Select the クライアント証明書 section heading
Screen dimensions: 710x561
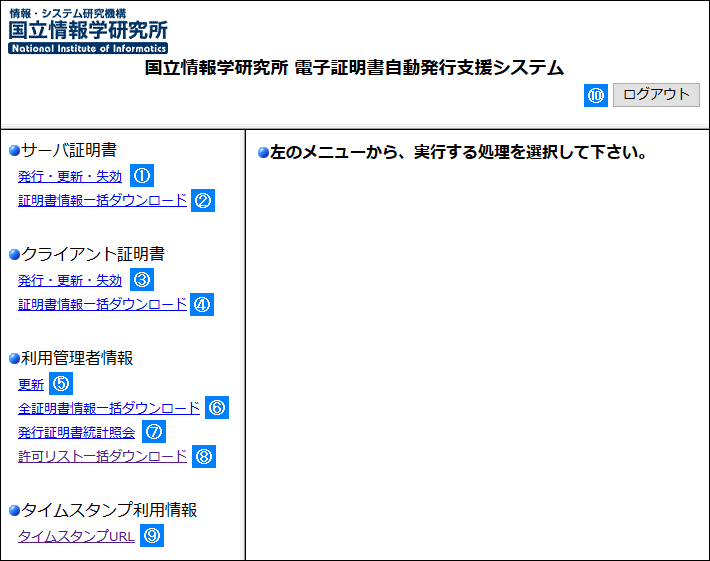(93, 254)
